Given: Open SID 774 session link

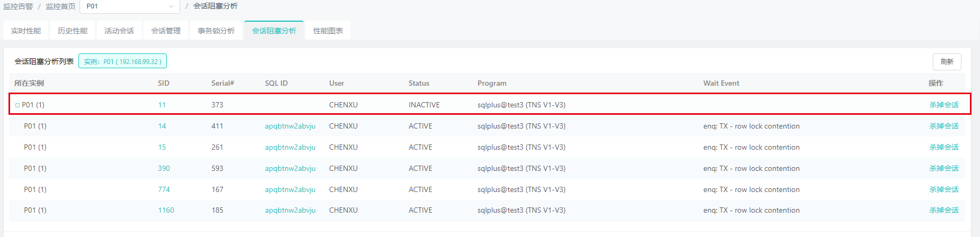Looking at the screenshot, I should coord(164,189).
